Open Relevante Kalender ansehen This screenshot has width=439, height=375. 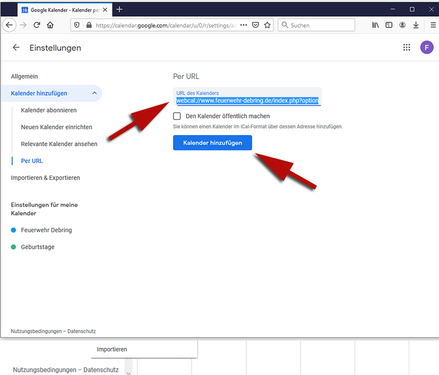[59, 144]
